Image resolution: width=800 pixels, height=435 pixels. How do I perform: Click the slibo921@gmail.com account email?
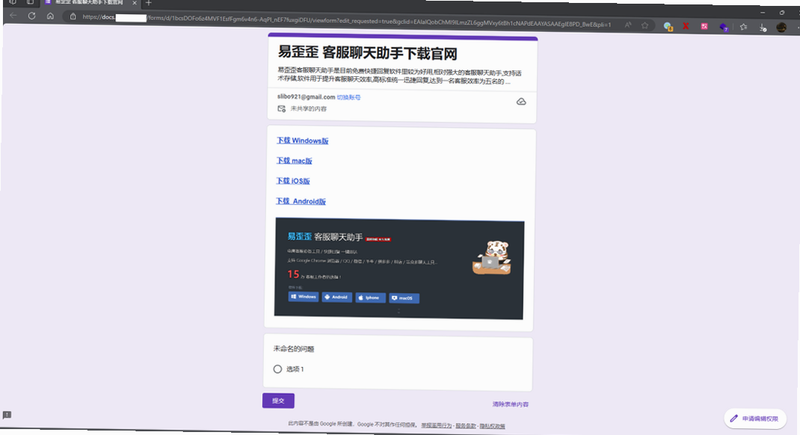click(x=306, y=96)
